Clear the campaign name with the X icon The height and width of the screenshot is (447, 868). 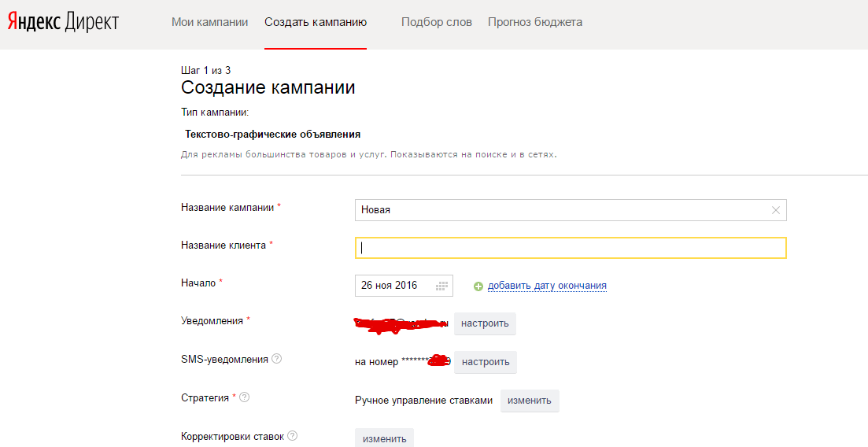click(x=776, y=210)
